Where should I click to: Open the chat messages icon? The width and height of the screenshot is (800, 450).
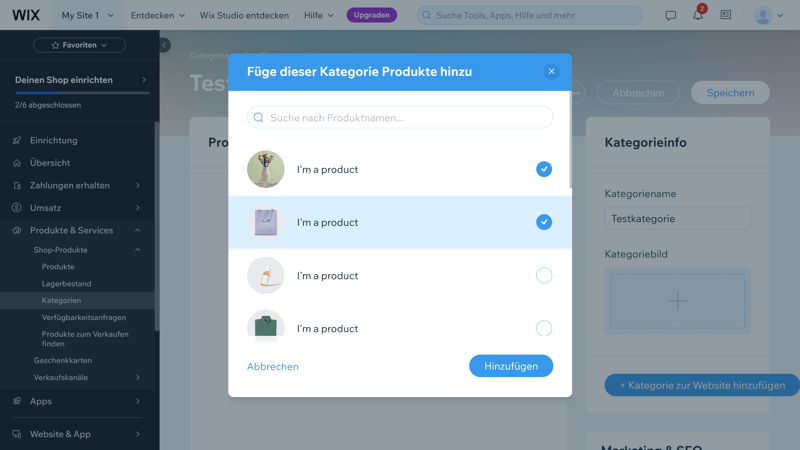tap(671, 16)
